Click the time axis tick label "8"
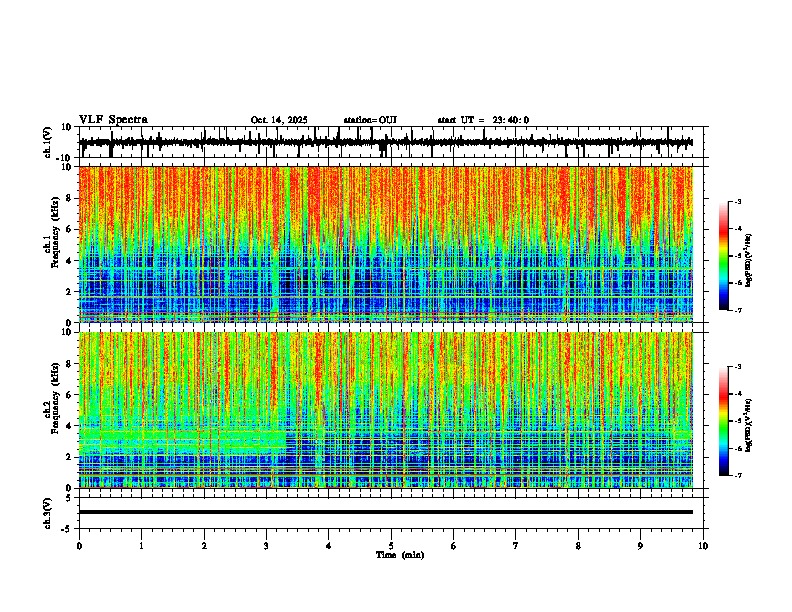Image resolution: width=792 pixels, height=612 pixels. [578, 546]
